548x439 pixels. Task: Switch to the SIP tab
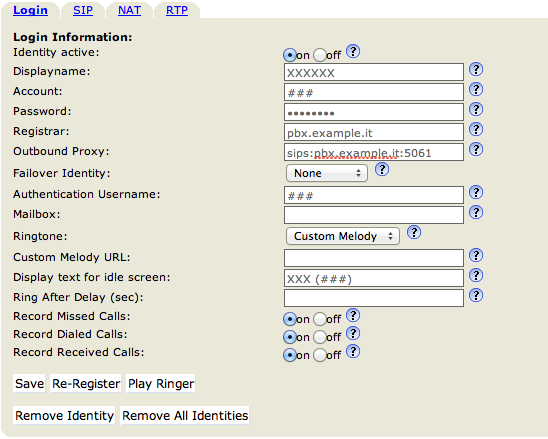pos(83,10)
